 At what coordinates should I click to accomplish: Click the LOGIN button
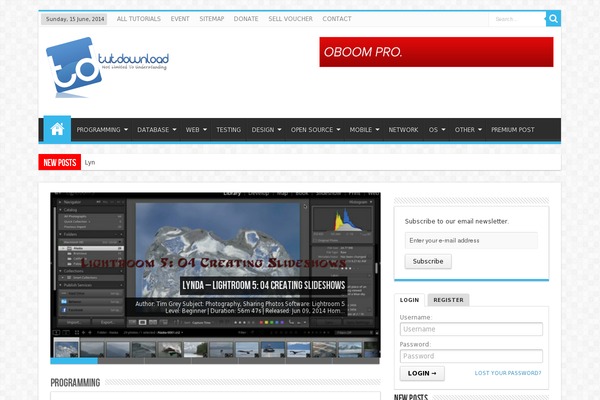point(422,373)
